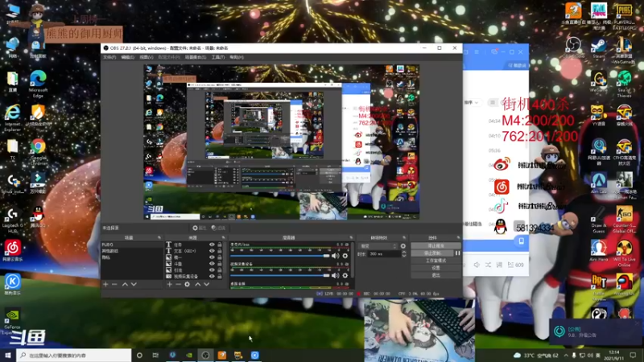Image resolution: width=644 pixels, height=362 pixels.
Task: Toggle visibility eye of fifth source row
Action: (212, 270)
